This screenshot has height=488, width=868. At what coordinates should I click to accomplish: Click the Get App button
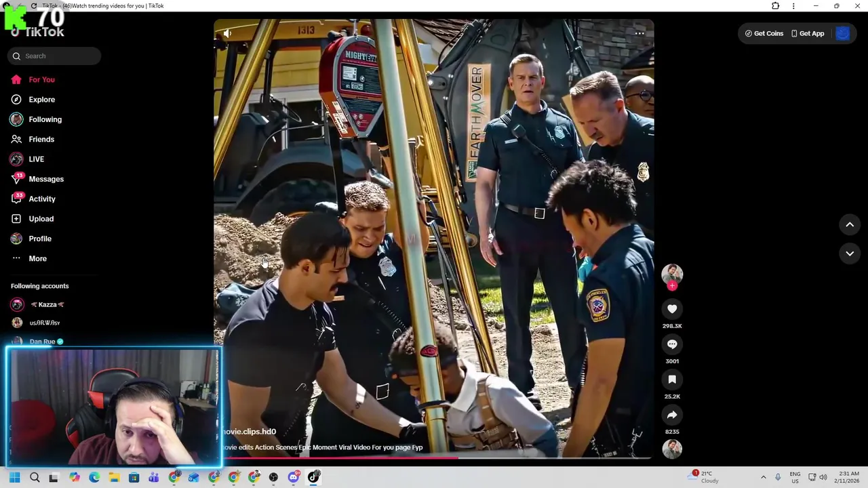pos(807,33)
